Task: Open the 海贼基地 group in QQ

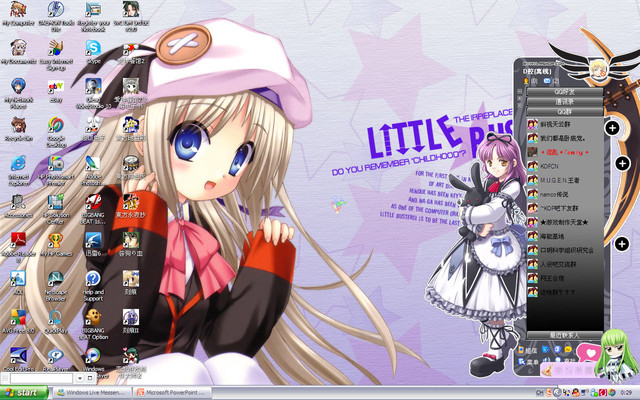Action: (564, 236)
